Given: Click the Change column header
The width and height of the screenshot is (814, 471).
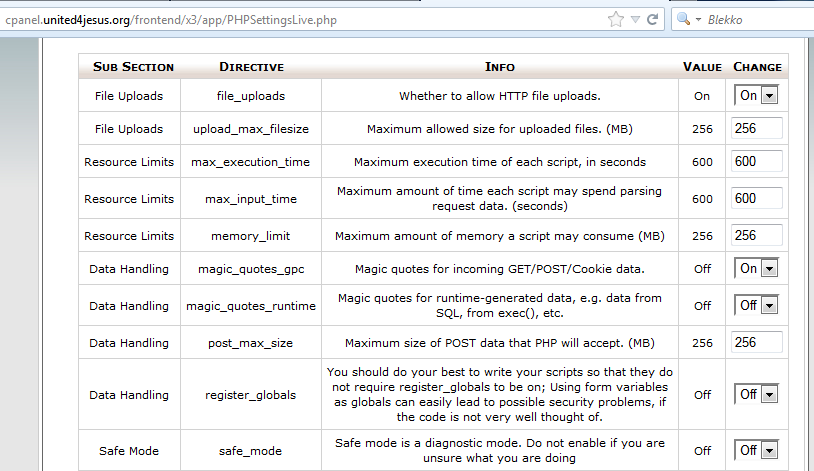Looking at the screenshot, I should pyautogui.click(x=757, y=67).
